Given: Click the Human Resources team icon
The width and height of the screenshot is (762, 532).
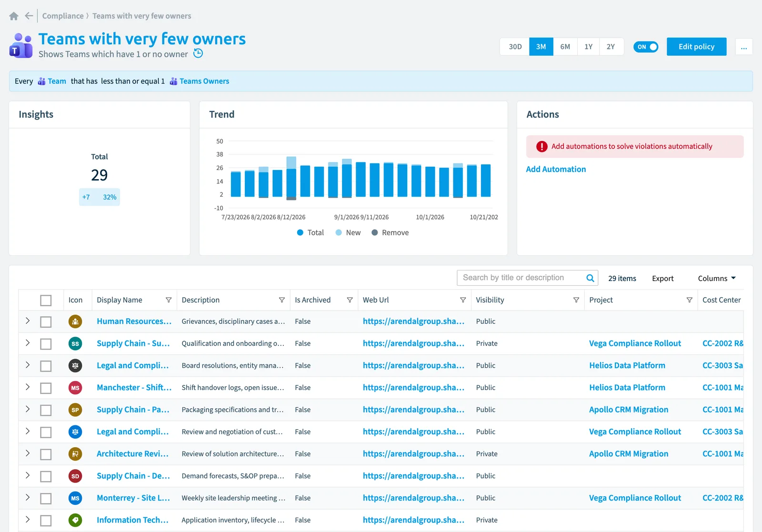Looking at the screenshot, I should (75, 321).
